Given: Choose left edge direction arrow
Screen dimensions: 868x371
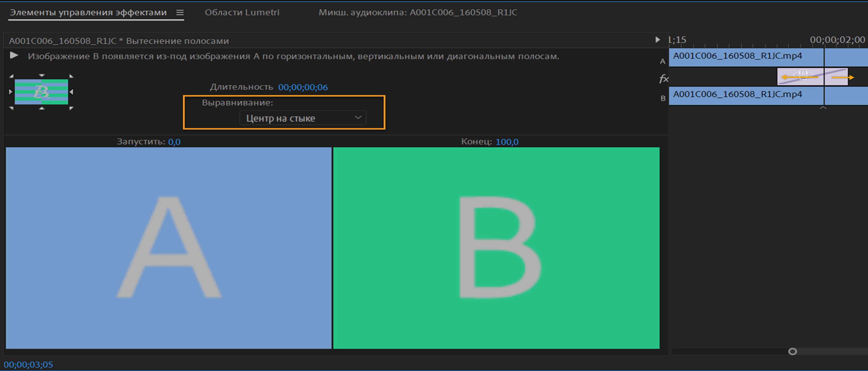Looking at the screenshot, I should pyautogui.click(x=10, y=91).
